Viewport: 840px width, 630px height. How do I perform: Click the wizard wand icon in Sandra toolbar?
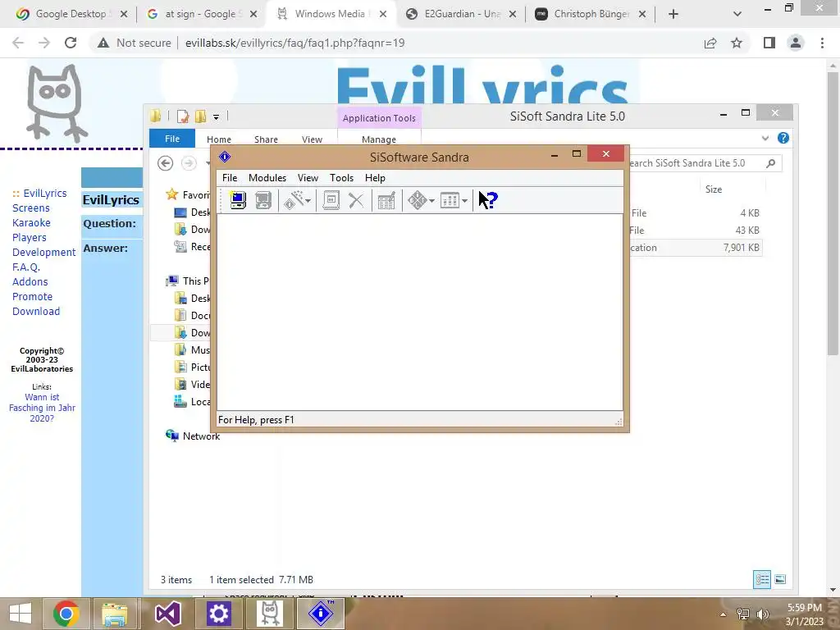(294, 200)
